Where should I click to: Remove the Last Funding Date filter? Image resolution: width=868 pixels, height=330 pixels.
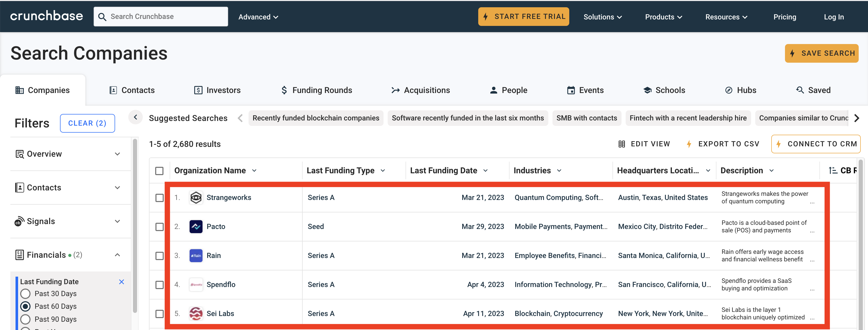pos(122,282)
